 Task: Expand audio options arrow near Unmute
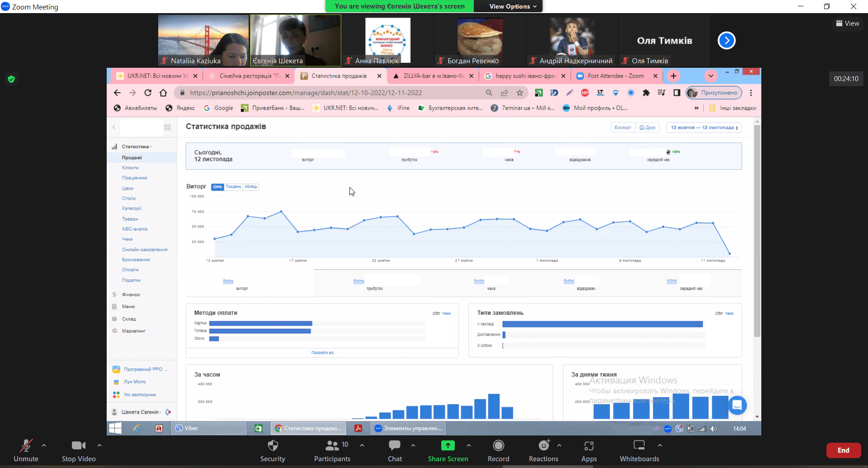pos(44,445)
